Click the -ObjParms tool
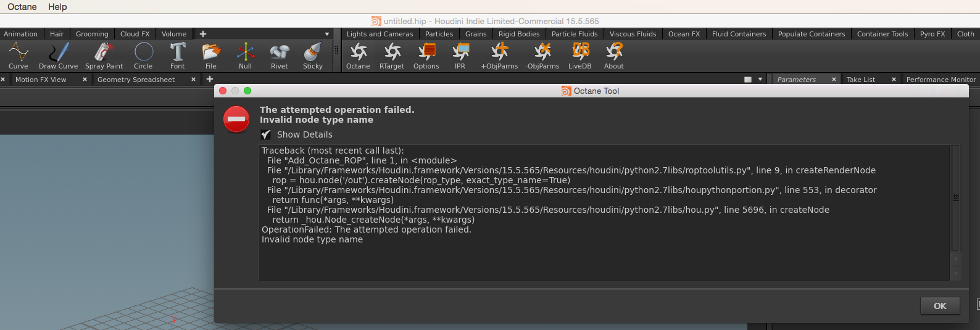The height and width of the screenshot is (330, 980). (542, 56)
